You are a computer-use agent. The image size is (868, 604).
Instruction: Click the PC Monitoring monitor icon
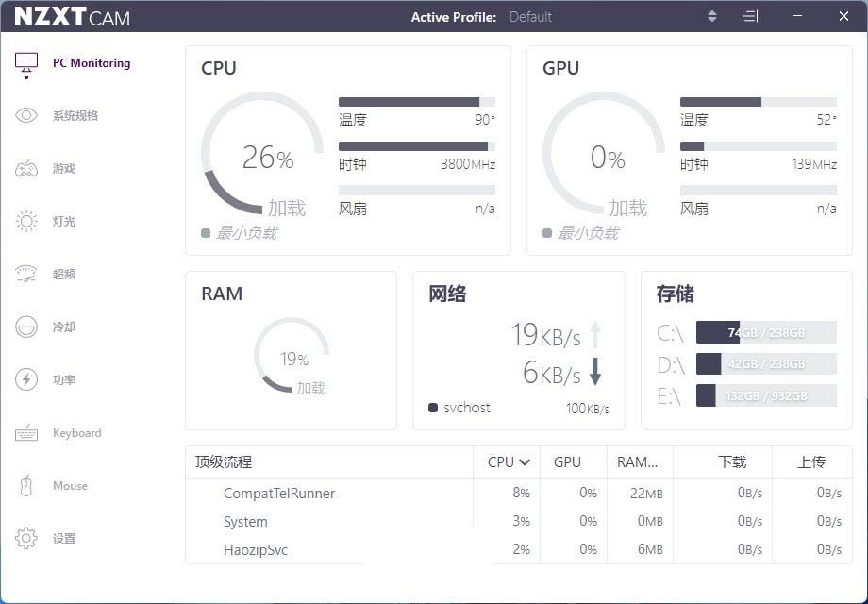(x=26, y=63)
